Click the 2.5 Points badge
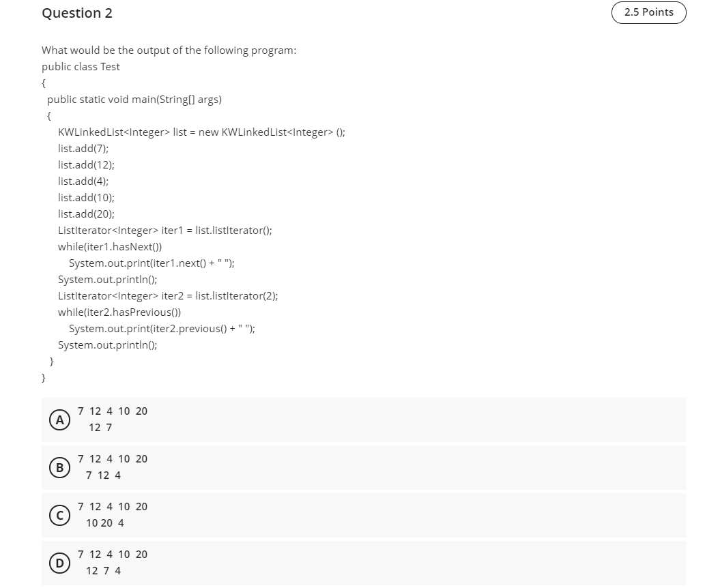705x588 pixels. click(648, 12)
